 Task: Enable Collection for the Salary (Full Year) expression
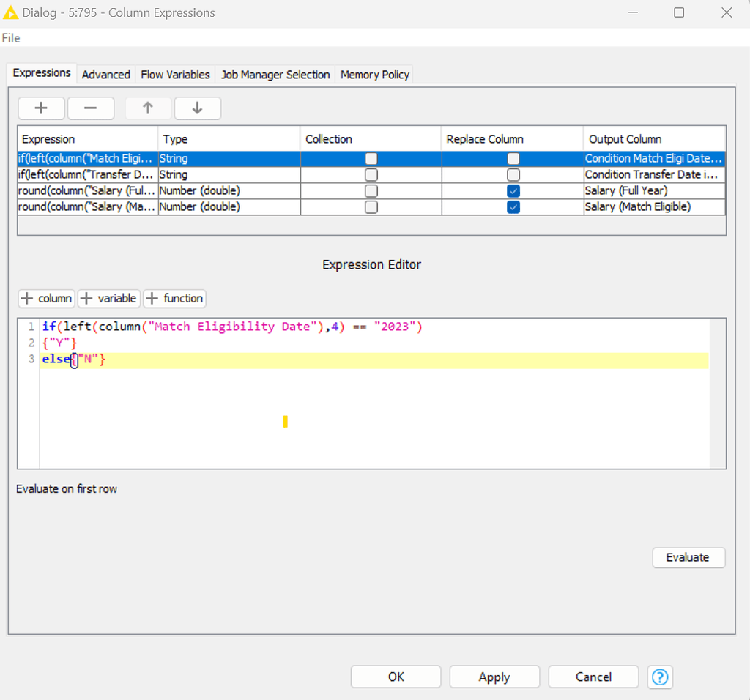(x=371, y=190)
